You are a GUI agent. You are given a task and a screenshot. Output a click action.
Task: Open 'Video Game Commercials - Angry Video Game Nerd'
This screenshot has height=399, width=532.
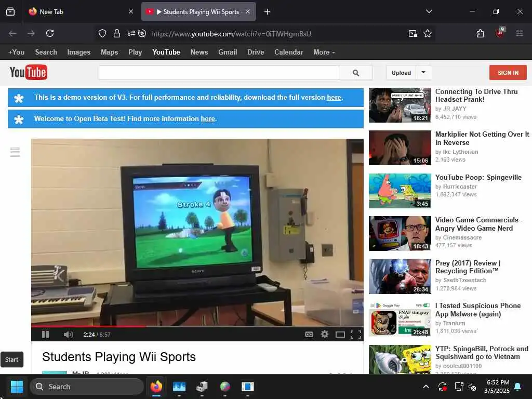coord(478,224)
